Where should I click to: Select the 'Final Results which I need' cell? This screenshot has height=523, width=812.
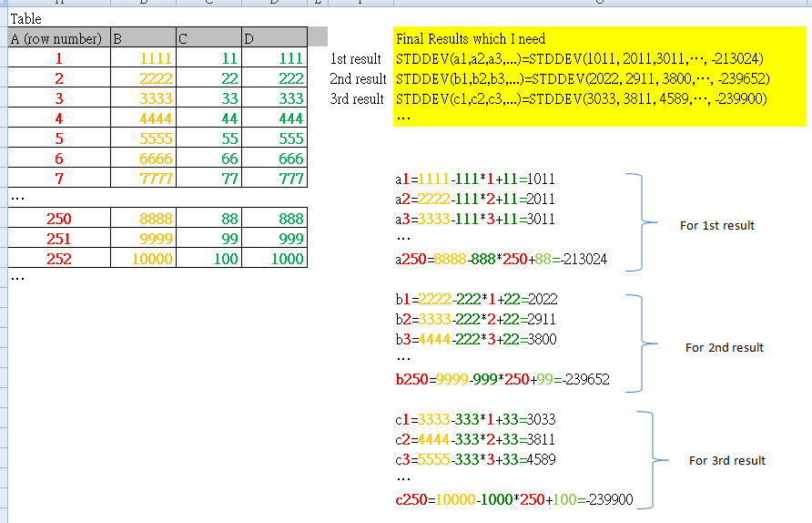tap(471, 39)
